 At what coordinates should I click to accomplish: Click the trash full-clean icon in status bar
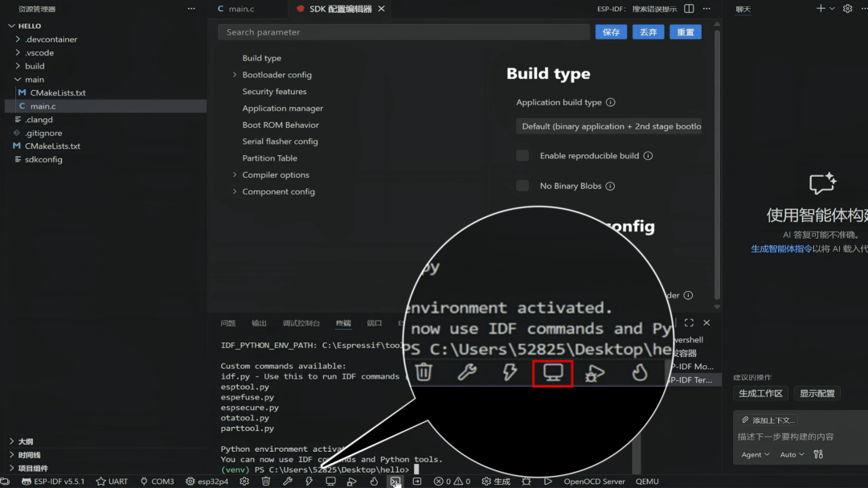pos(266,482)
